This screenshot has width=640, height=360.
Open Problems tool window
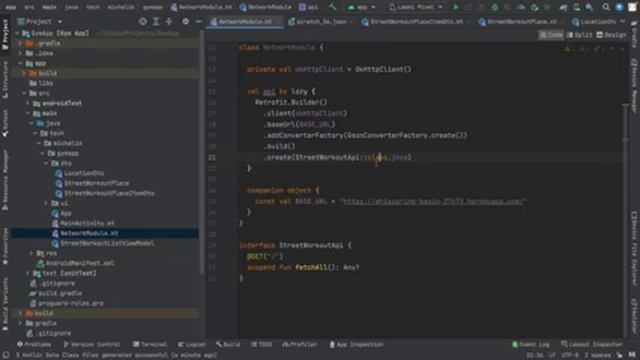point(35,344)
